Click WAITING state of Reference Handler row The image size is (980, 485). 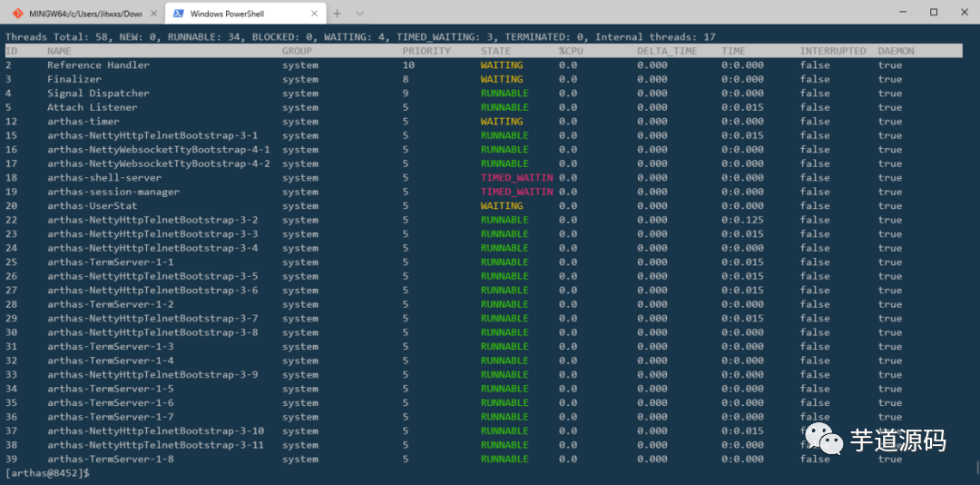pos(502,65)
